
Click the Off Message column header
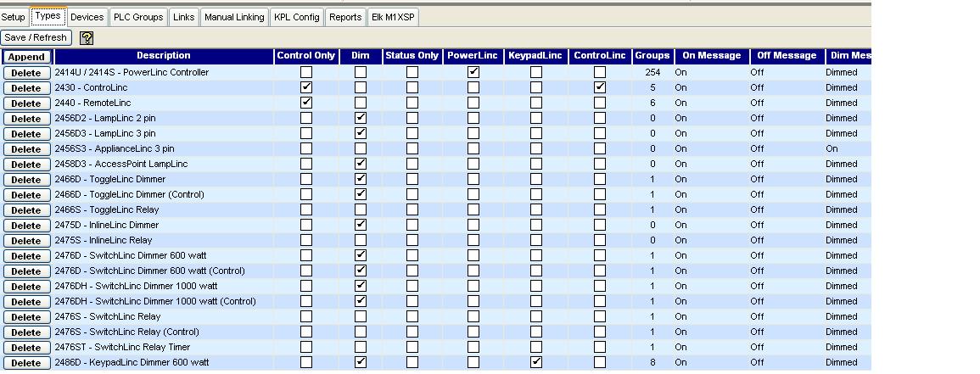(x=787, y=56)
